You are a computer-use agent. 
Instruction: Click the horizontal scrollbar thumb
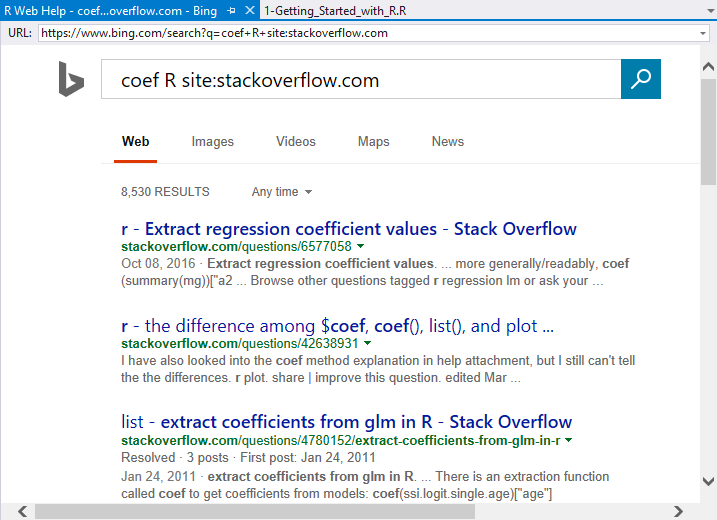[x=255, y=511]
